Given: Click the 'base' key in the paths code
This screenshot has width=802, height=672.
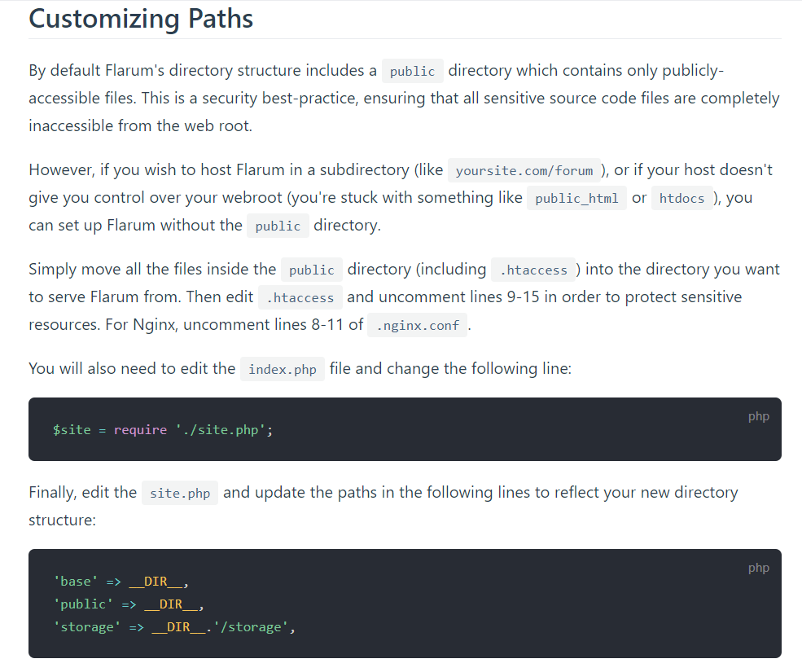Looking at the screenshot, I should point(76,582).
